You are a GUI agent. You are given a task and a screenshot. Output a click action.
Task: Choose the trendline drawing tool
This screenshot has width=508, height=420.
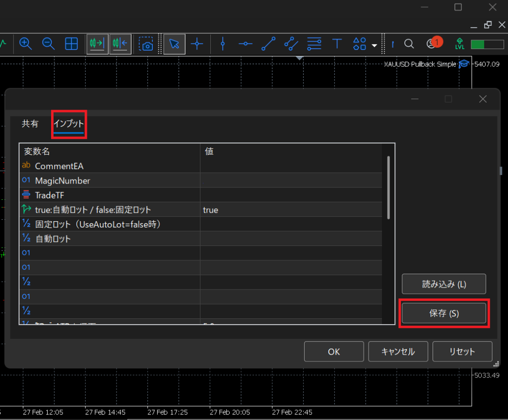pyautogui.click(x=268, y=44)
